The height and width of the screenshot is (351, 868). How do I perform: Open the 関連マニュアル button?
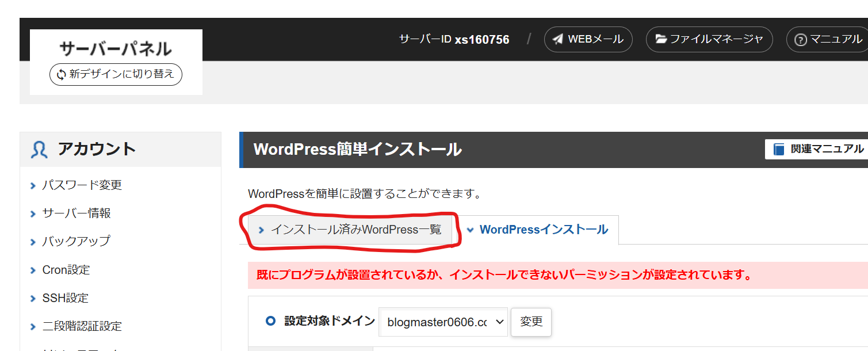[x=816, y=149]
